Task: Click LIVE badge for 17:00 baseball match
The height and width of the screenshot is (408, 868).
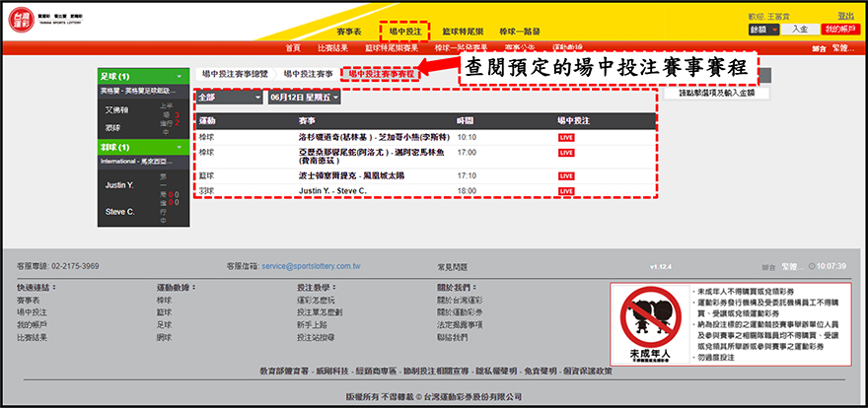Action: pyautogui.click(x=566, y=153)
